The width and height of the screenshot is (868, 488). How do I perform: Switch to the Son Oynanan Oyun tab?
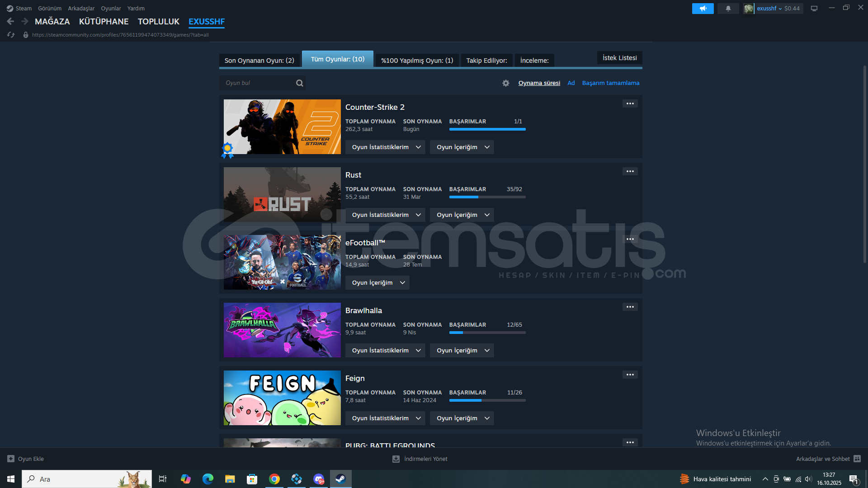pyautogui.click(x=259, y=61)
